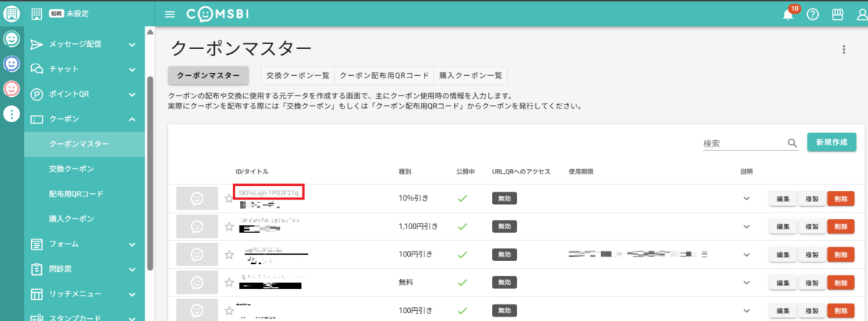
Task: Delete the 10%引き coupon
Action: 840,199
